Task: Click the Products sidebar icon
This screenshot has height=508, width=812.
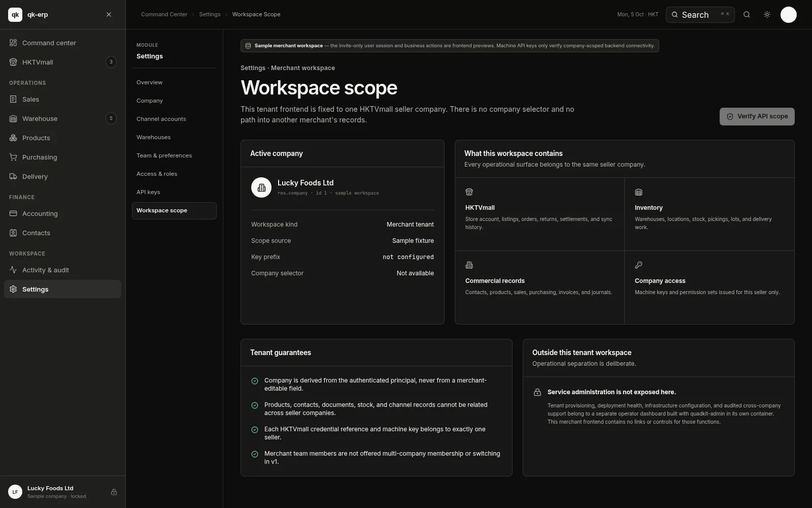Action: [x=13, y=138]
